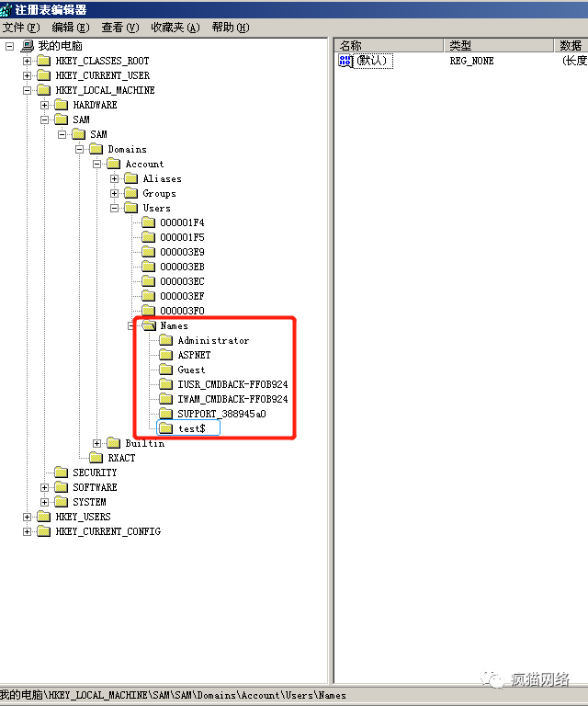Expand the SYSTEM key
The image size is (588, 706).
click(x=44, y=502)
